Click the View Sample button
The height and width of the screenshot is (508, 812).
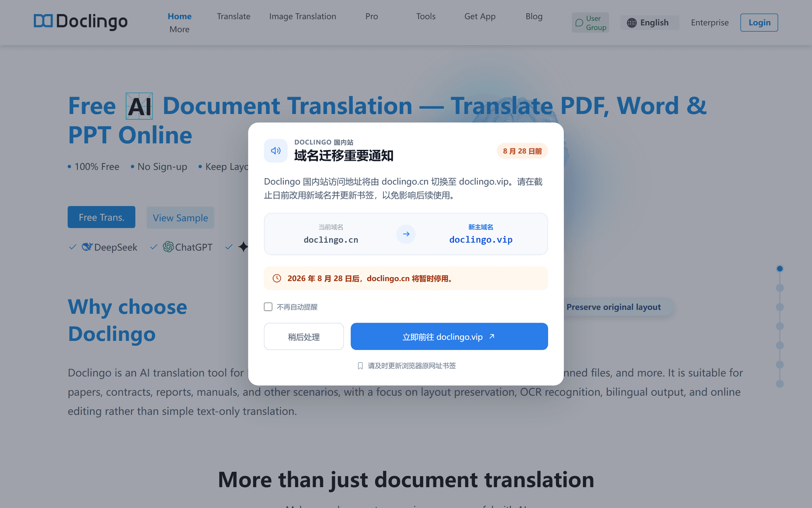(x=181, y=218)
